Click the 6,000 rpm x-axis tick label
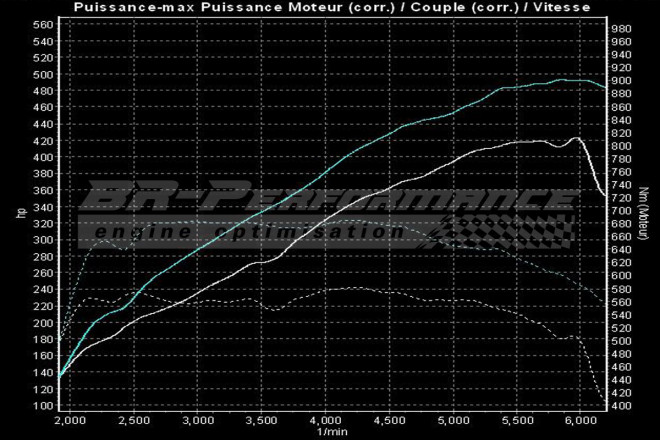This screenshot has height=440, width=660. pyautogui.click(x=582, y=420)
